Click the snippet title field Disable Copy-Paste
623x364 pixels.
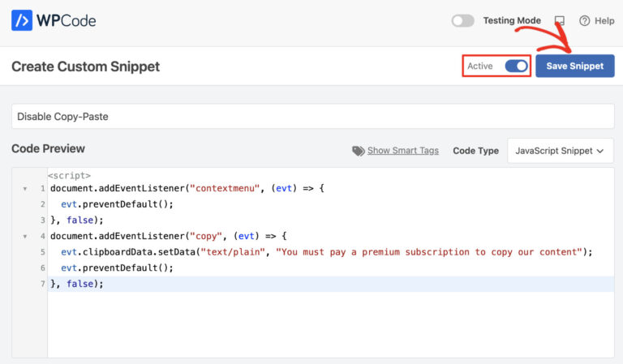coord(312,116)
